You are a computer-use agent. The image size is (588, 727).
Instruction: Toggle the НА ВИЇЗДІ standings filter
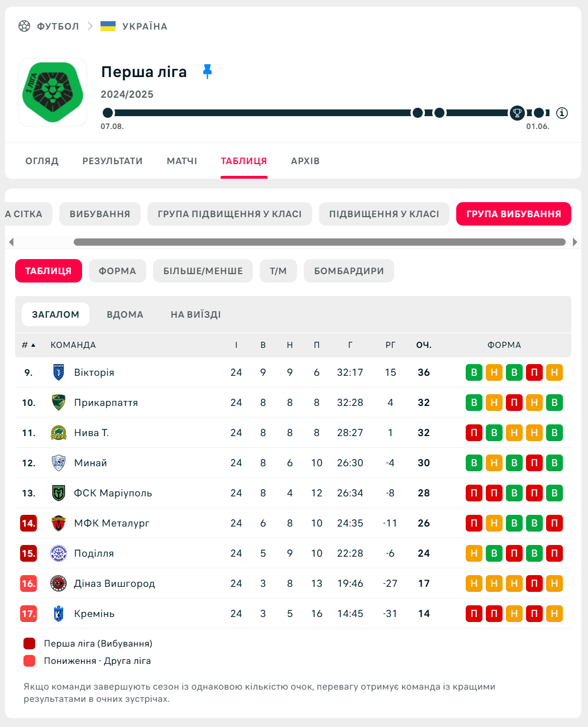pos(195,314)
